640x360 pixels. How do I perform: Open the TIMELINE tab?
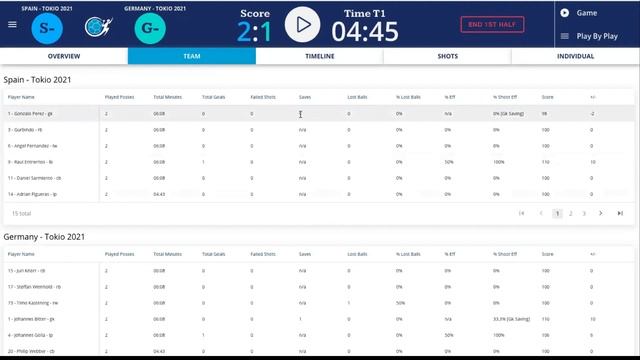click(320, 56)
